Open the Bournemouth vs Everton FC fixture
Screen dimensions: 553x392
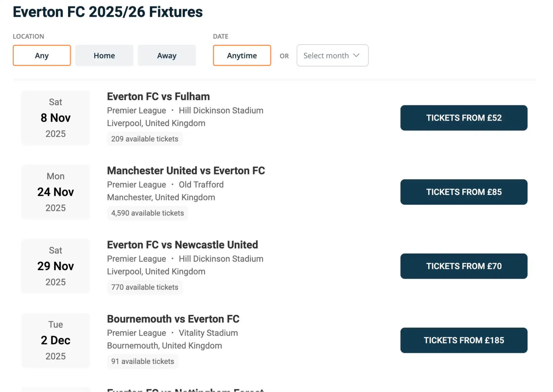173,319
